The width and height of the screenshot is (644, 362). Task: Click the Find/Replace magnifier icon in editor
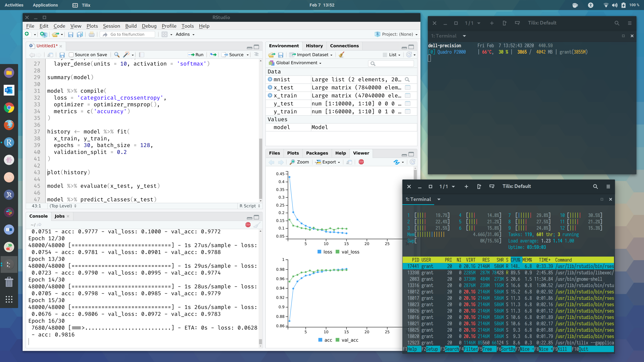point(117,55)
